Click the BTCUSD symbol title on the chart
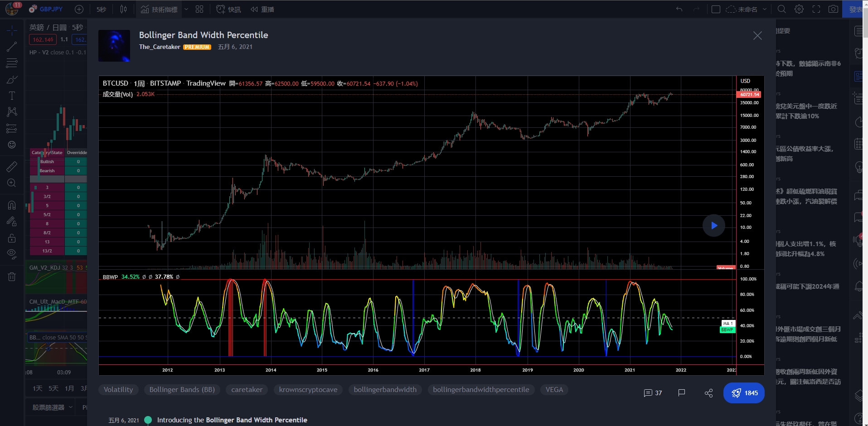Screen dimensions: 868x426 point(115,83)
